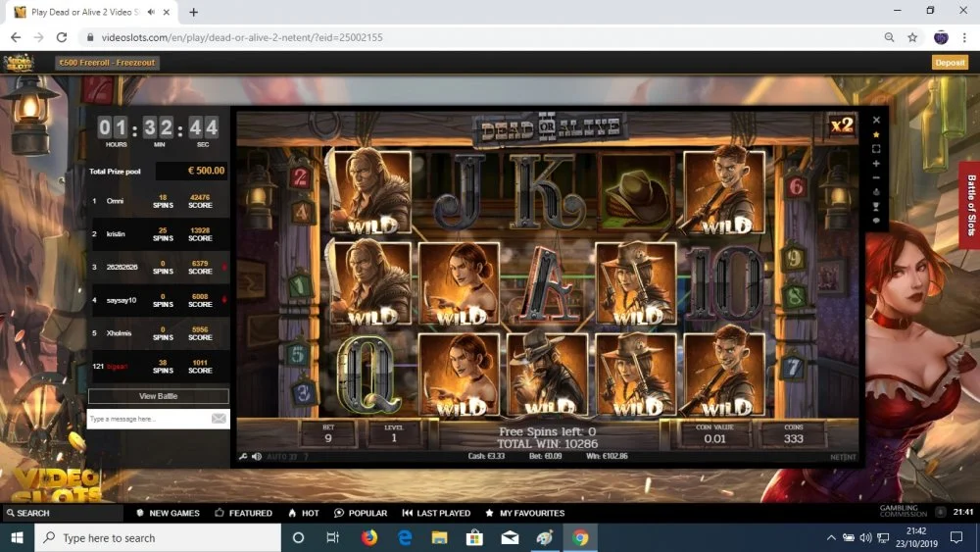Launch Firefox from the taskbar
The width and height of the screenshot is (980, 552).
[369, 537]
